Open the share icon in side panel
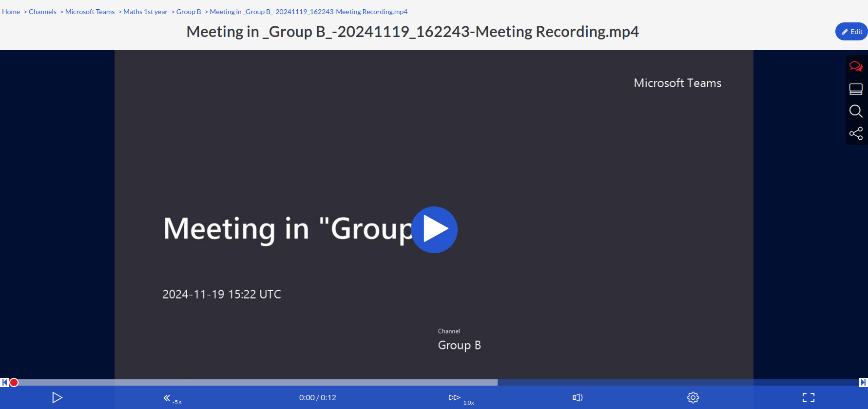 tap(856, 133)
